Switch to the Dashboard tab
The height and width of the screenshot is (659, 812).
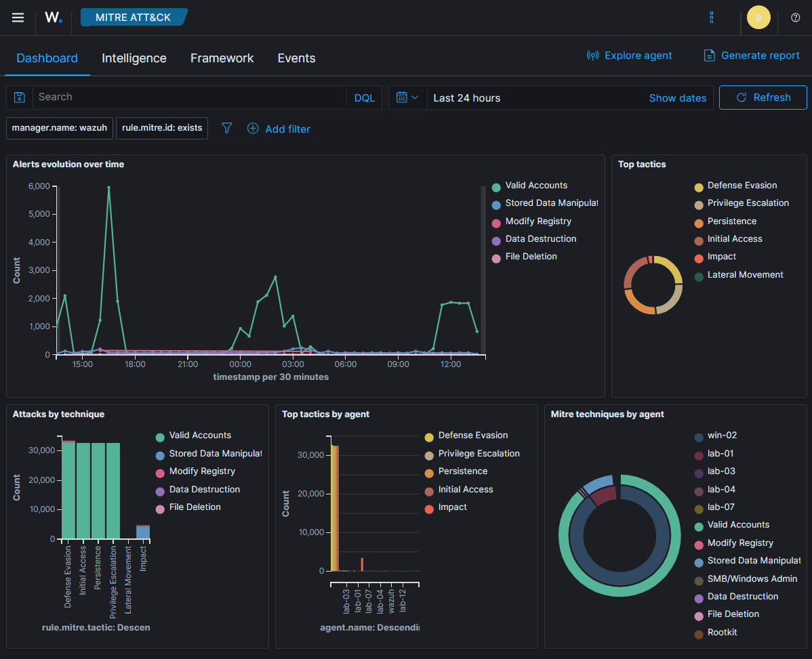(47, 58)
